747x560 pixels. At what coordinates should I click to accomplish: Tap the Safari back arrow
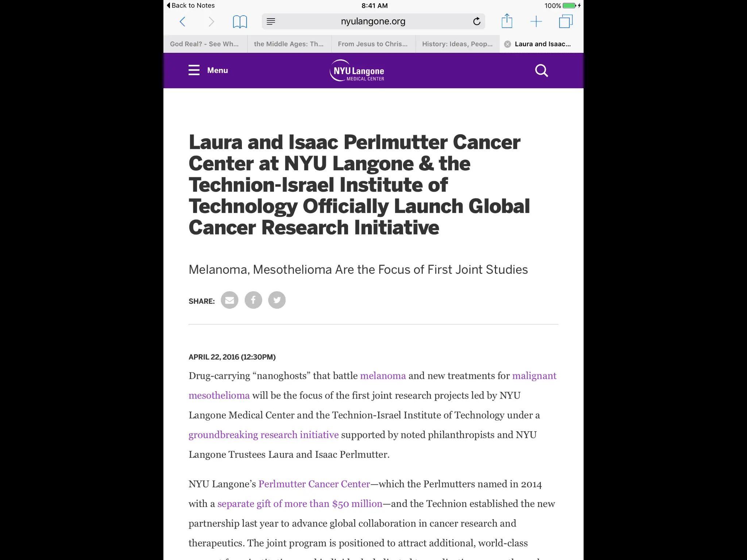183,22
